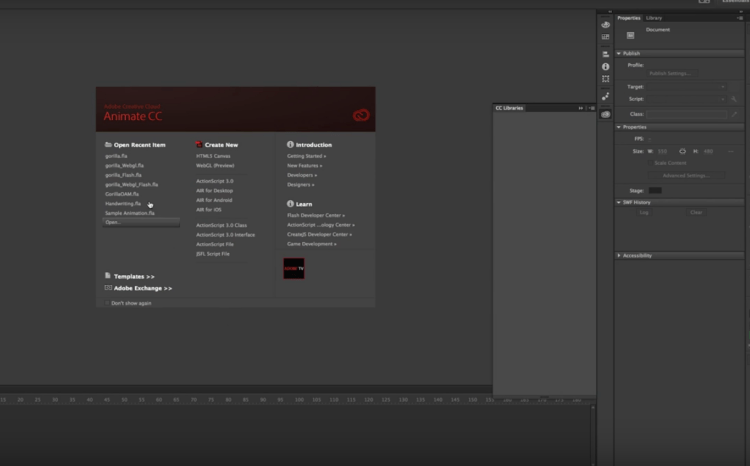The image size is (750, 466).
Task: Create new AIR for iOS document
Action: tap(209, 210)
